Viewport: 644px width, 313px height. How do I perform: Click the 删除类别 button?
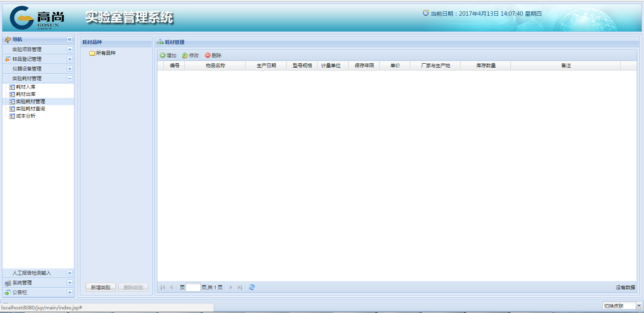click(x=133, y=287)
